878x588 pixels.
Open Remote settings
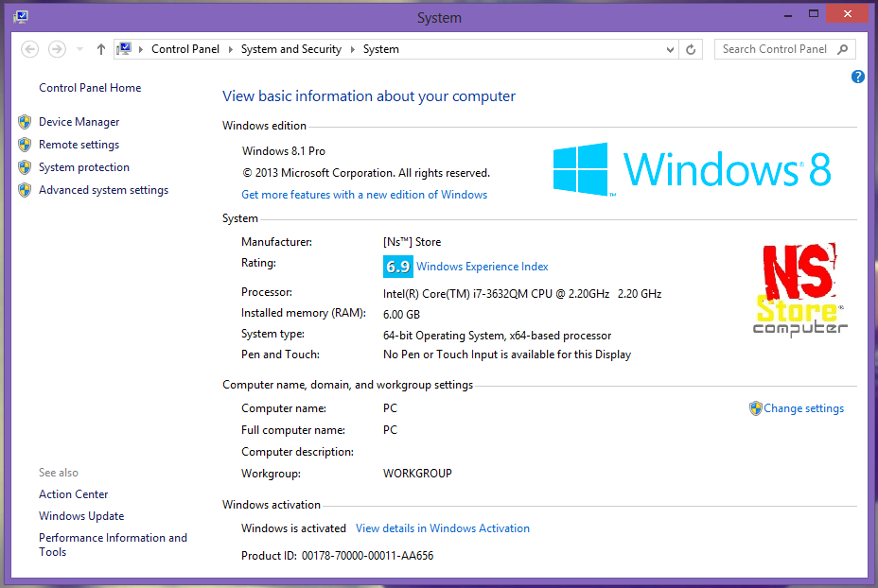(x=79, y=145)
